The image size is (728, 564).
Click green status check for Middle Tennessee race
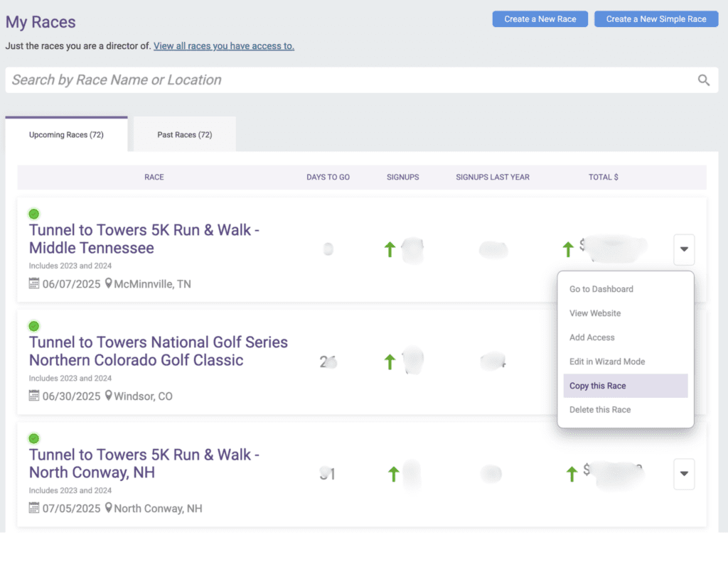34,214
